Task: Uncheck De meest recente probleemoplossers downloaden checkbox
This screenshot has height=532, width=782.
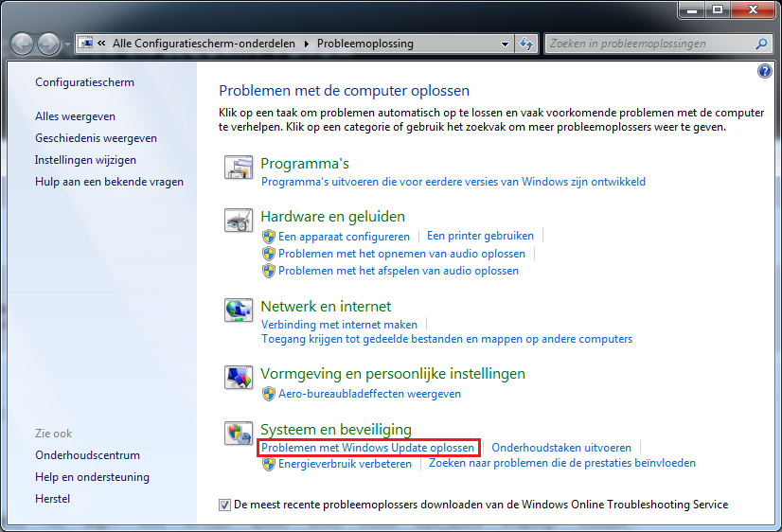Action: pyautogui.click(x=224, y=505)
